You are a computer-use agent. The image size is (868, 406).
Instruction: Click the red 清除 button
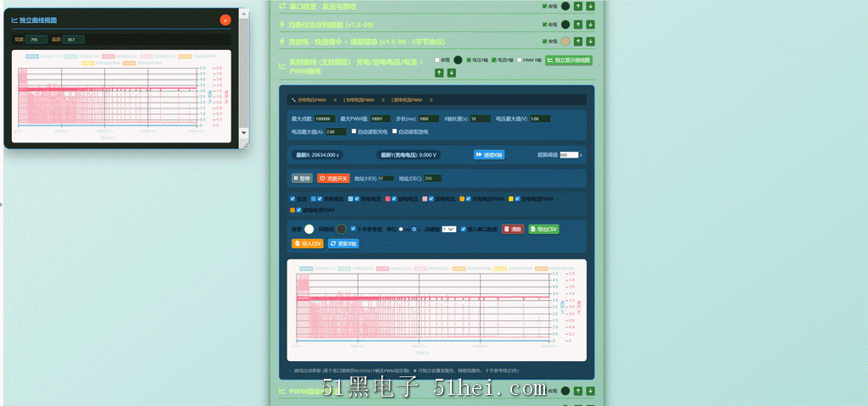pos(513,229)
